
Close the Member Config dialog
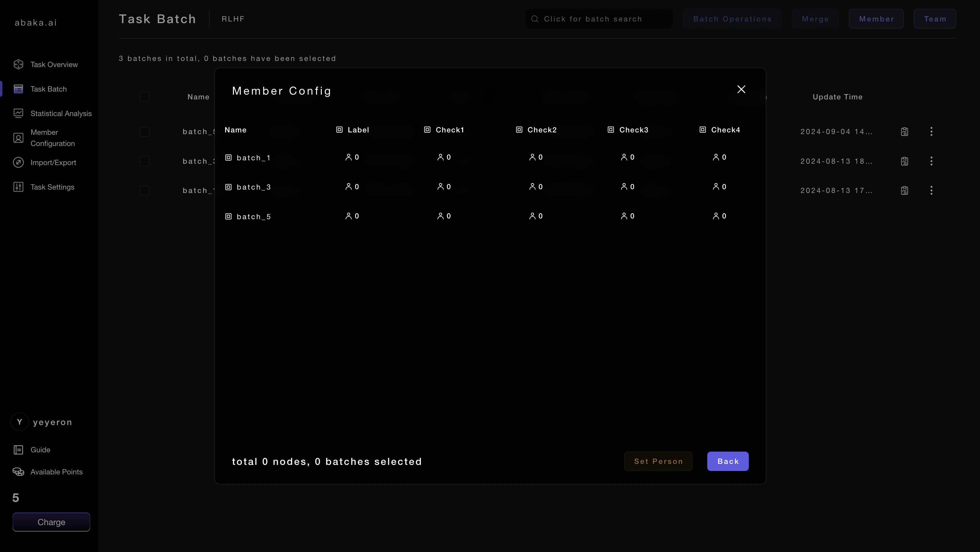[741, 90]
